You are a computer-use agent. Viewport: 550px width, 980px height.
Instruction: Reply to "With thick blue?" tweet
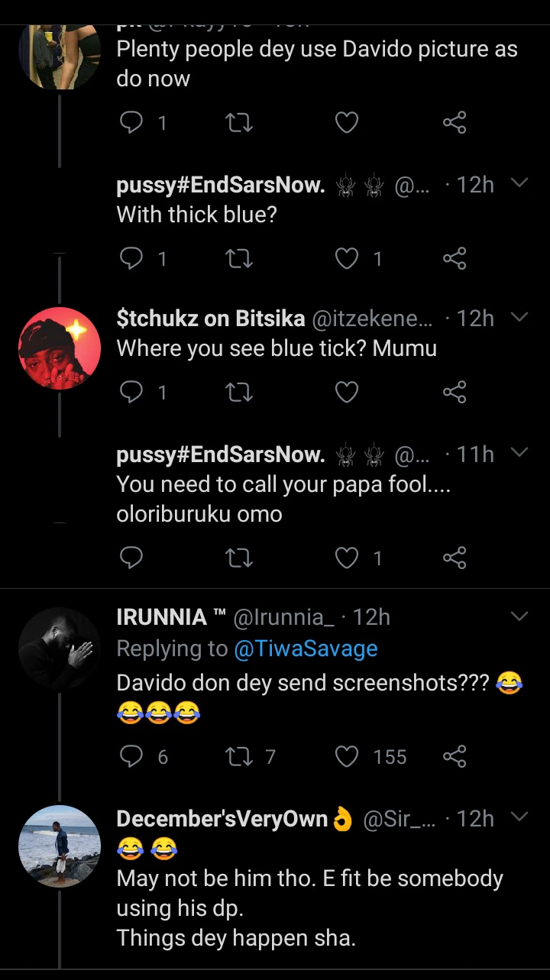point(132,259)
